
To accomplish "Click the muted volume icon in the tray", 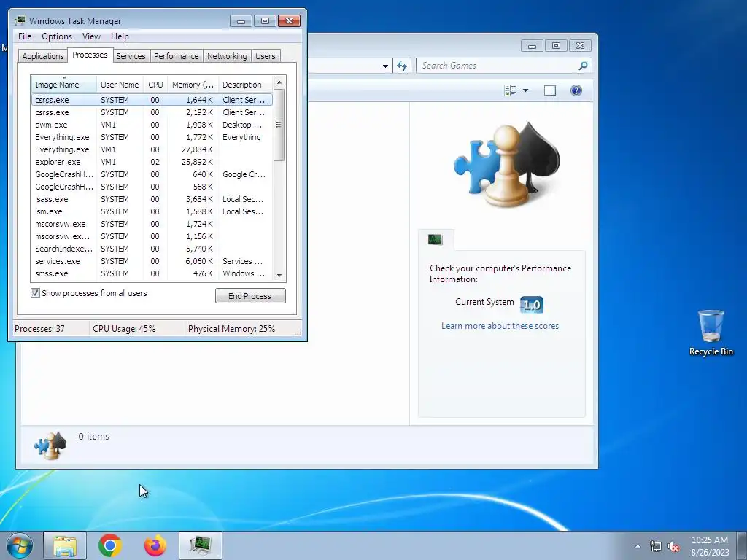I will pos(673,546).
